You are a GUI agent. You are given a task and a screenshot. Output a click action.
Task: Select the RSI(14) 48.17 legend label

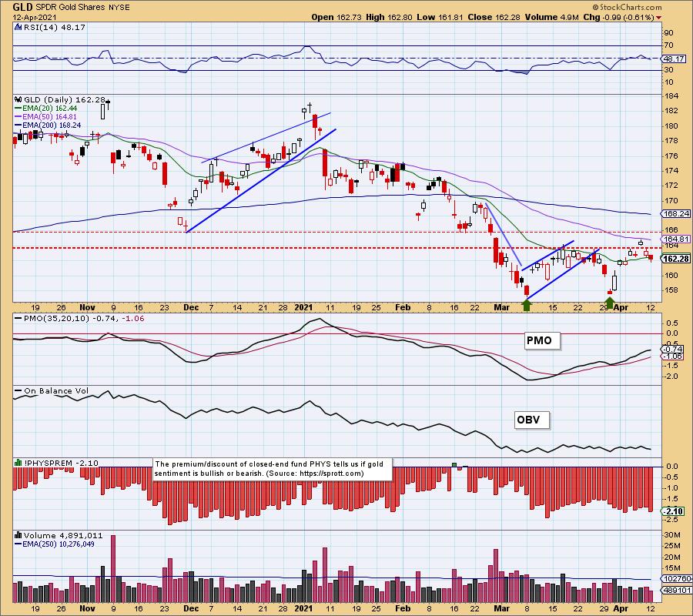55,28
